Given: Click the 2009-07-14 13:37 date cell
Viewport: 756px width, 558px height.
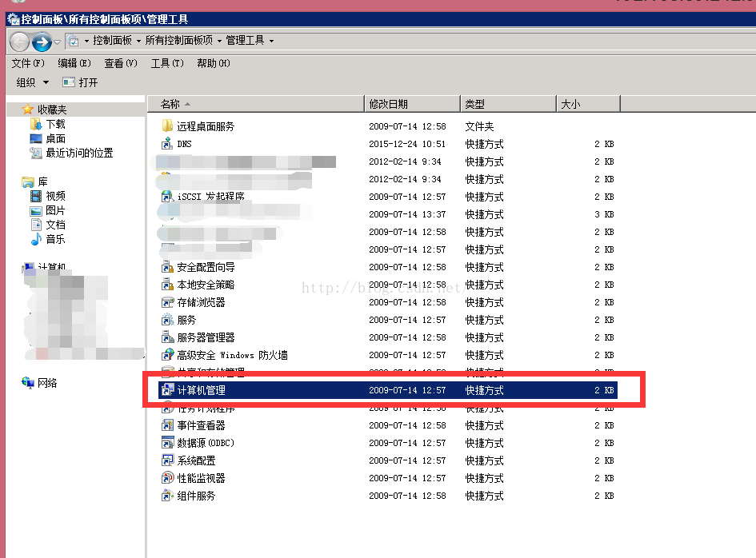Looking at the screenshot, I should click(x=407, y=214).
